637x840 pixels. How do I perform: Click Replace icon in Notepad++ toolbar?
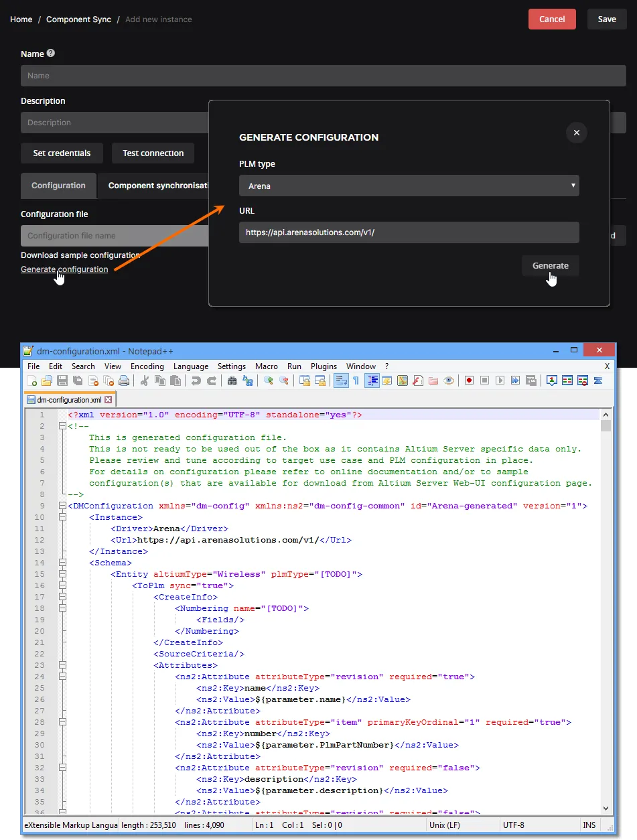click(248, 380)
